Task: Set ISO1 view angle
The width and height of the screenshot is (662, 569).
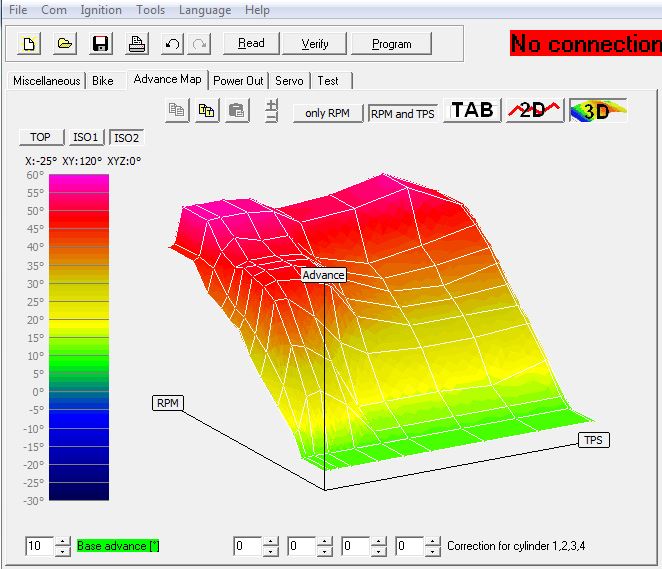Action: tap(86, 137)
